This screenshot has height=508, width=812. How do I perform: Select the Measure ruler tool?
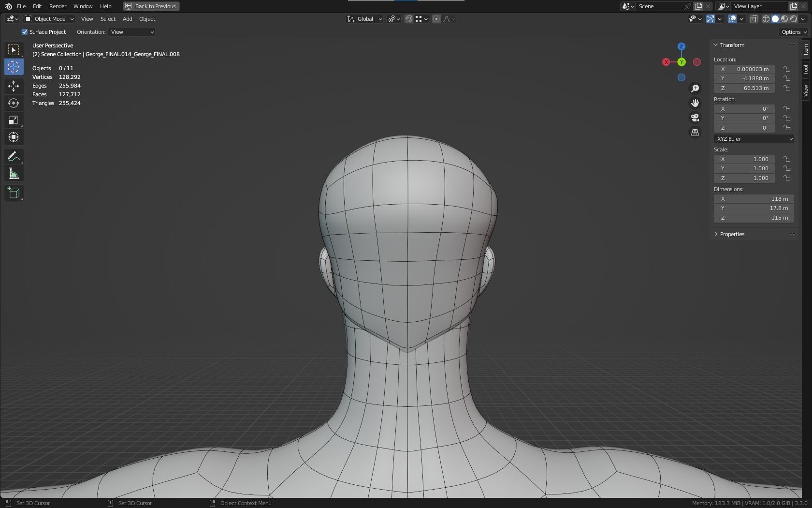pos(14,174)
